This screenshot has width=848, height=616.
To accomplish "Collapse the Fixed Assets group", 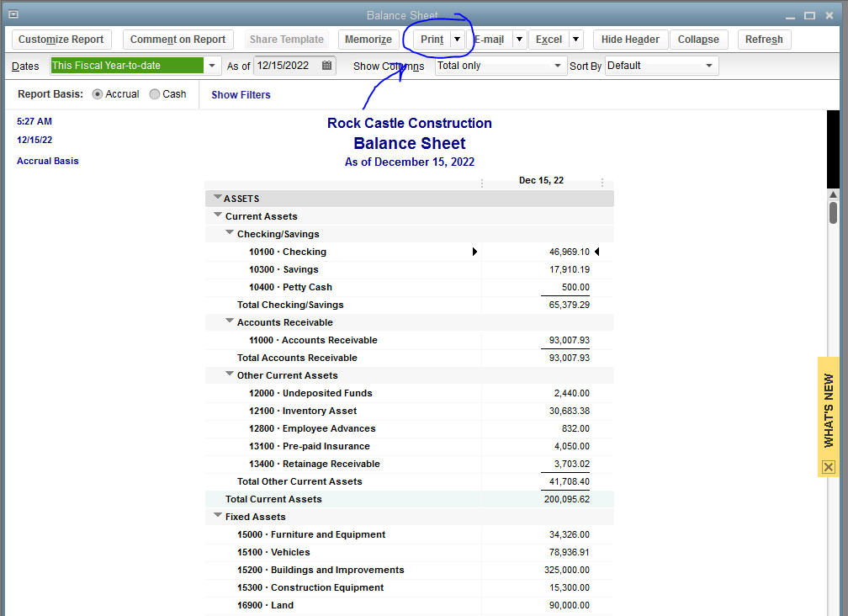I will [218, 515].
